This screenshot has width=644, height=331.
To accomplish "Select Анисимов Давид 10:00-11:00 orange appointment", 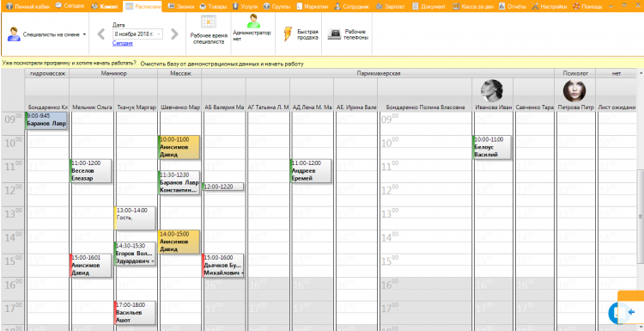I will coord(179,147).
